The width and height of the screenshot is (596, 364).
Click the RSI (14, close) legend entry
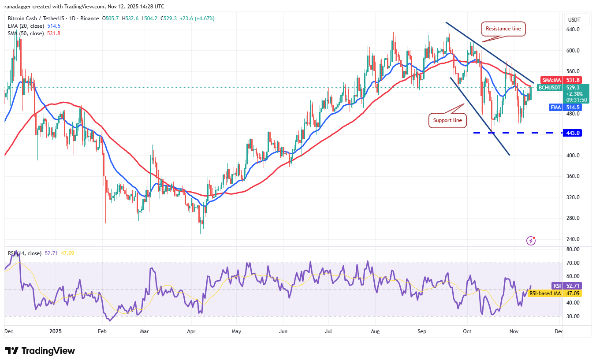pyautogui.click(x=25, y=253)
